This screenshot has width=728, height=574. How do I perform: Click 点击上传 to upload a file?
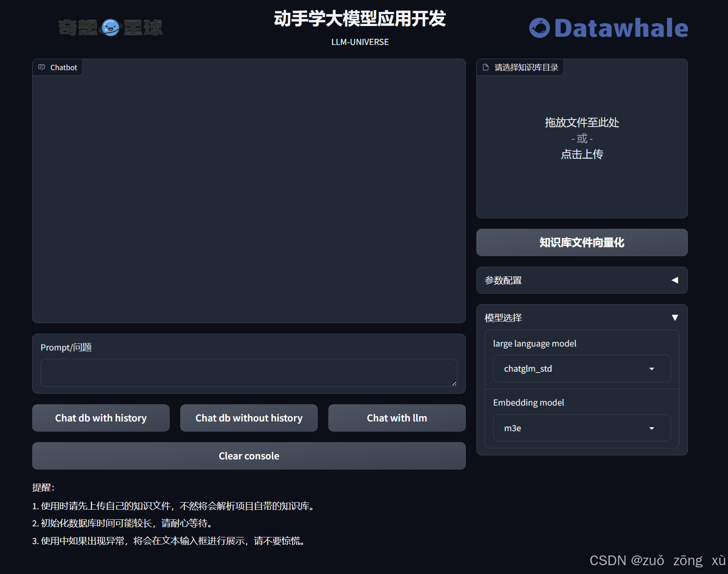(x=582, y=154)
